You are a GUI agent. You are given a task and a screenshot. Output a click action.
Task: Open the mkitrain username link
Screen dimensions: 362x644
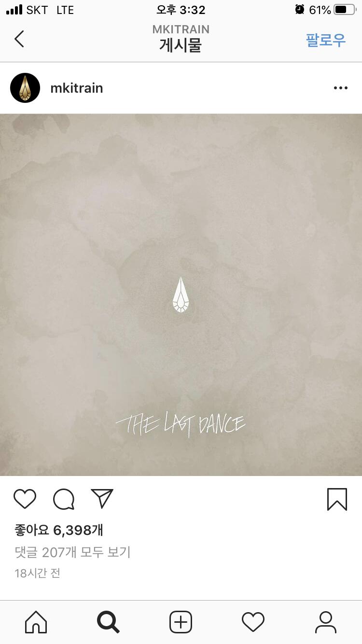click(77, 88)
